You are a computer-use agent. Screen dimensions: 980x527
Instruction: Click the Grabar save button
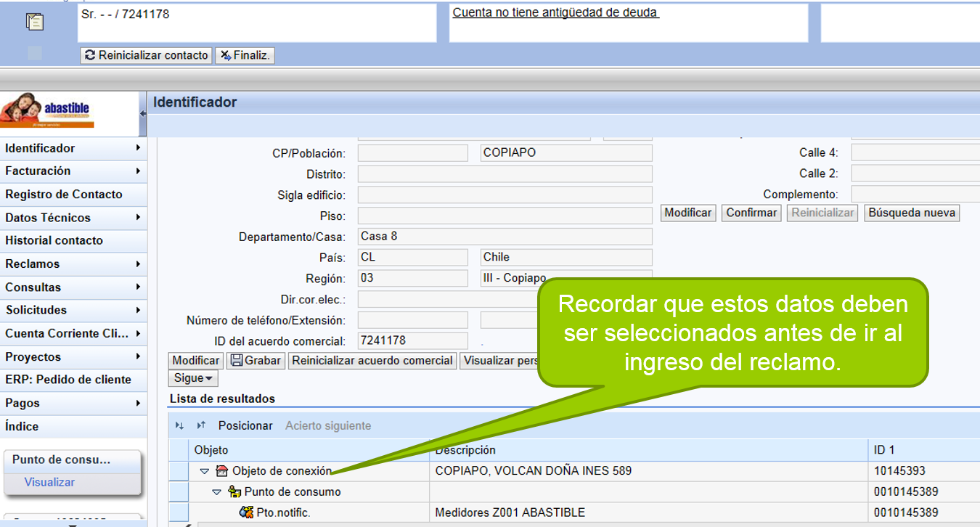tap(256, 361)
